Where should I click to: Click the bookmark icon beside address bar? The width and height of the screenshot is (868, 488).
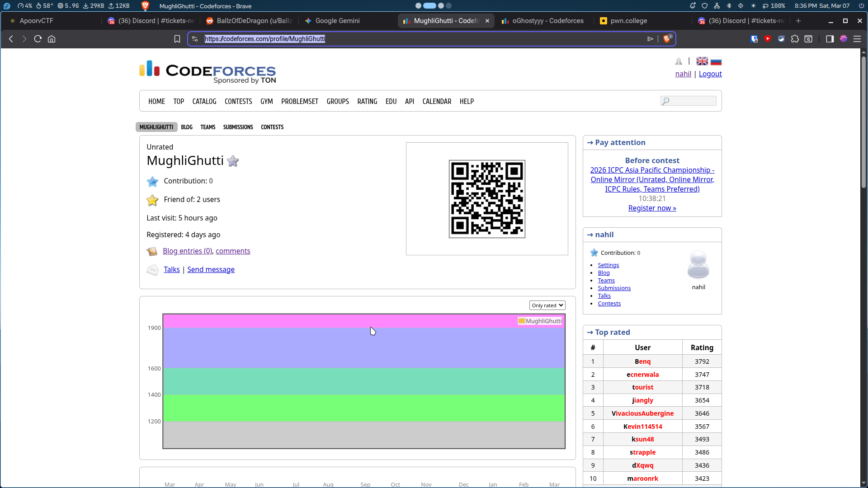pos(177,39)
